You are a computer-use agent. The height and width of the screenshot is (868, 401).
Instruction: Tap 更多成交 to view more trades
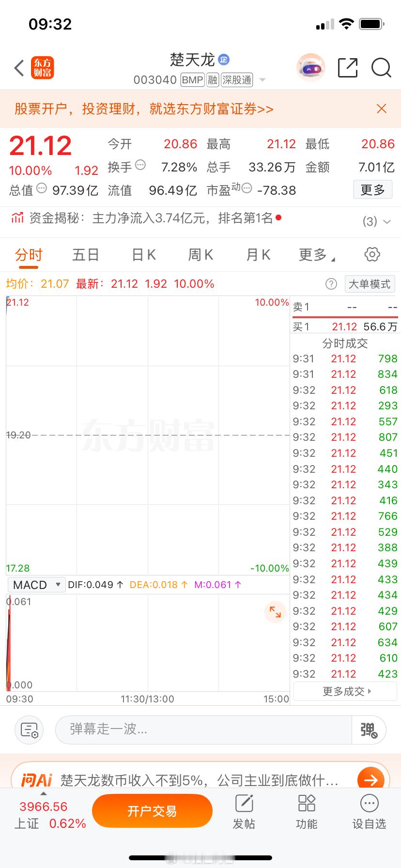pos(345,691)
